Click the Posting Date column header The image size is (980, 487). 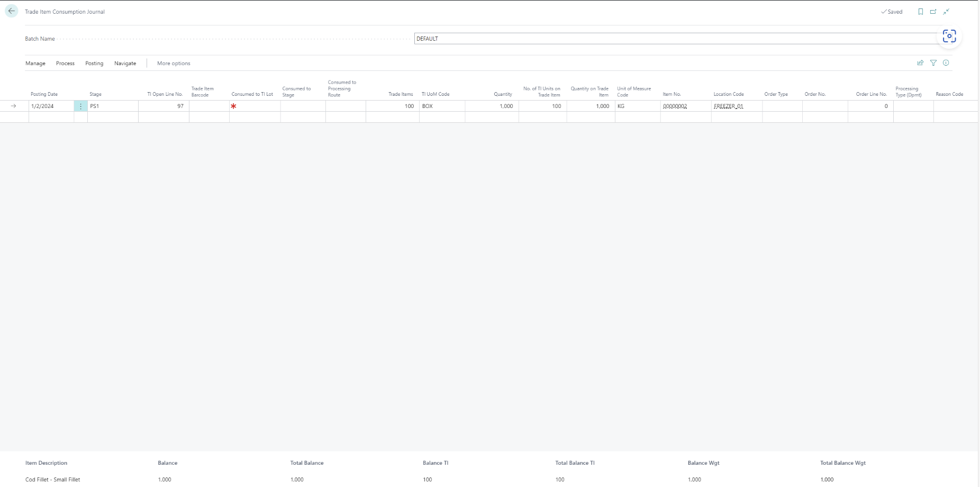(x=44, y=94)
